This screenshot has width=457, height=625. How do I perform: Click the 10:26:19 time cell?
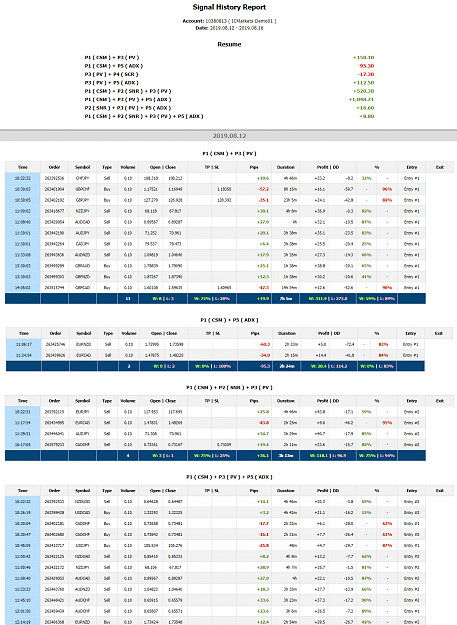coord(23,513)
